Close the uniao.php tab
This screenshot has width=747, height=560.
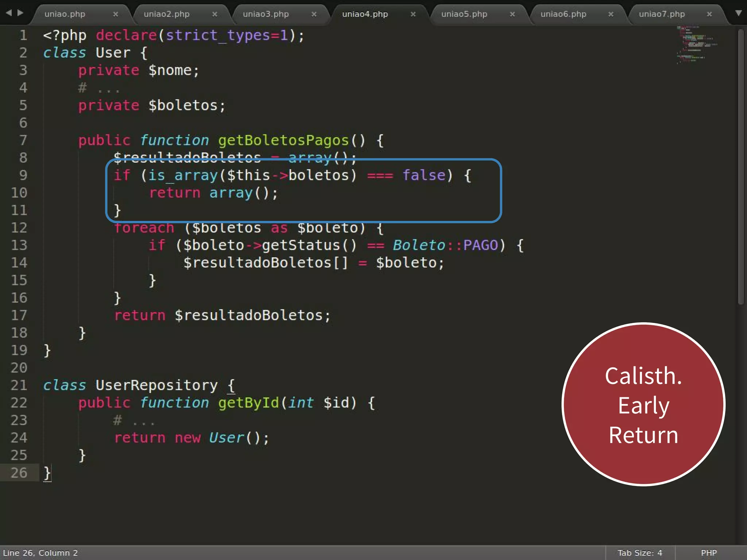click(115, 14)
